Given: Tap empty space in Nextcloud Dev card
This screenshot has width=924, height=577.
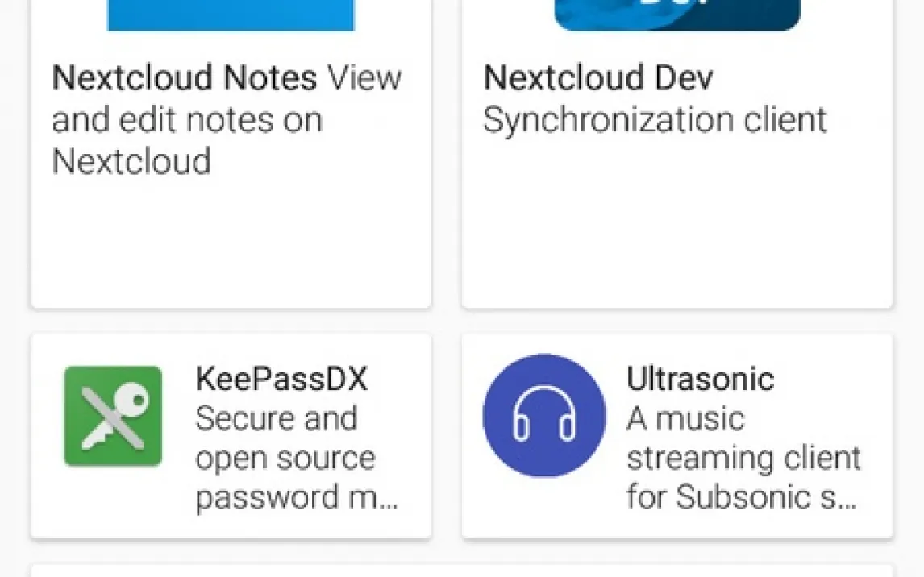Looking at the screenshot, I should coord(677,226).
